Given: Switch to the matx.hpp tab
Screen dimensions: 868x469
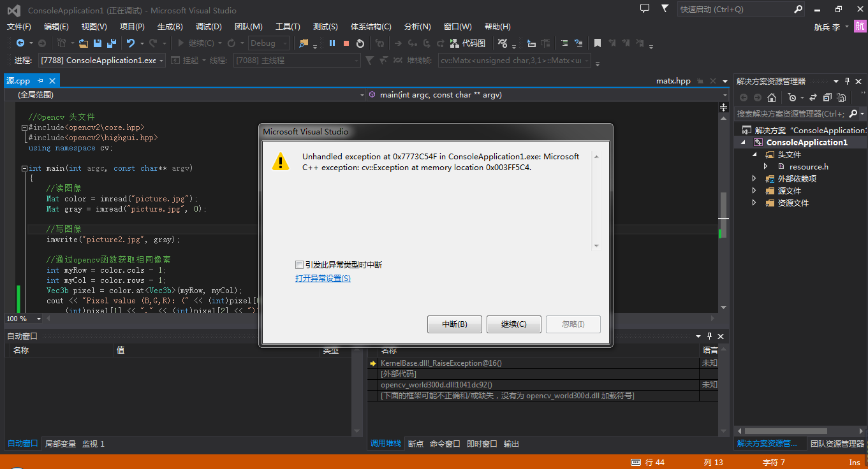Looking at the screenshot, I should pos(673,81).
